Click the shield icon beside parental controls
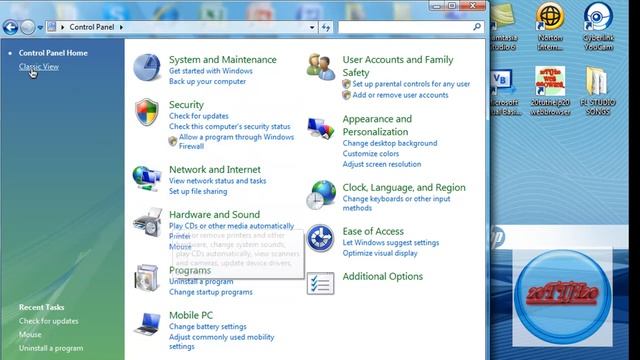Viewport: 640px width, 360px height. [x=347, y=84]
